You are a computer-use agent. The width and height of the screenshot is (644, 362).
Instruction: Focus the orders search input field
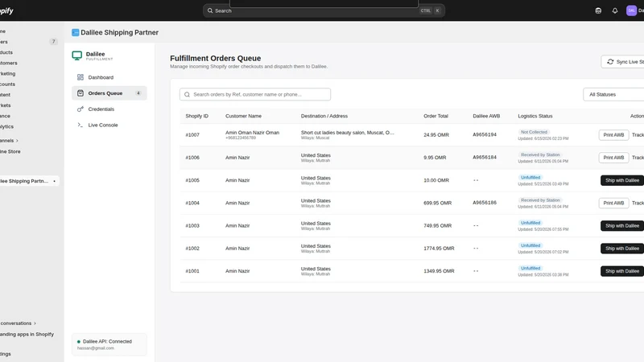255,94
